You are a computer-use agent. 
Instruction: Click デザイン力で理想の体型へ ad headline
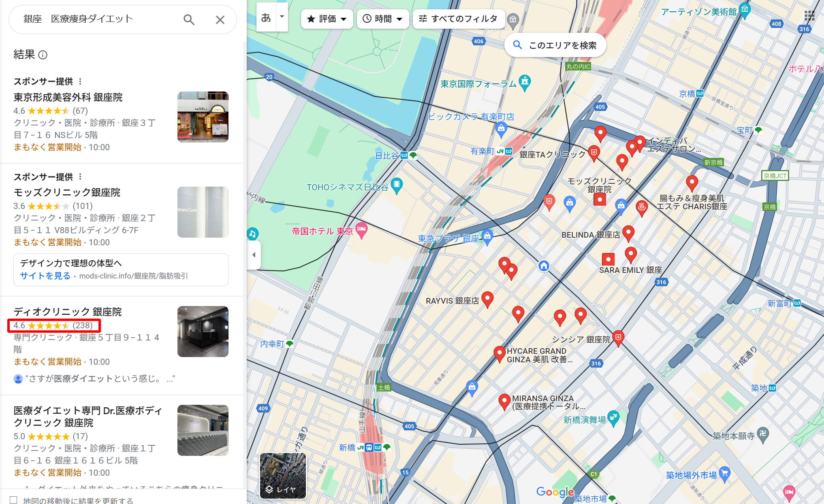[71, 263]
